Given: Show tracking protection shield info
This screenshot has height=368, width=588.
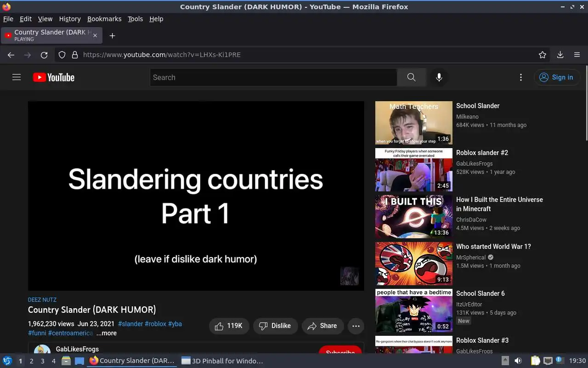Looking at the screenshot, I should pyautogui.click(x=62, y=55).
